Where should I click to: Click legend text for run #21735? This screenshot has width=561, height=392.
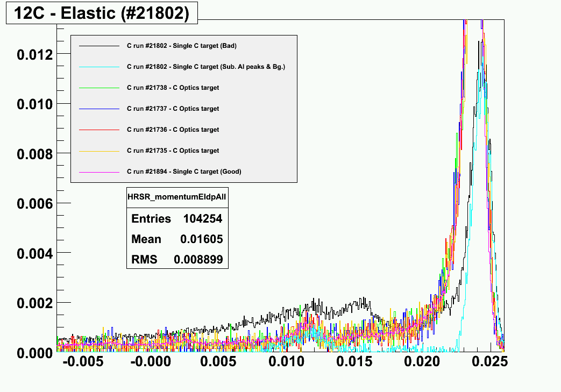coord(173,151)
